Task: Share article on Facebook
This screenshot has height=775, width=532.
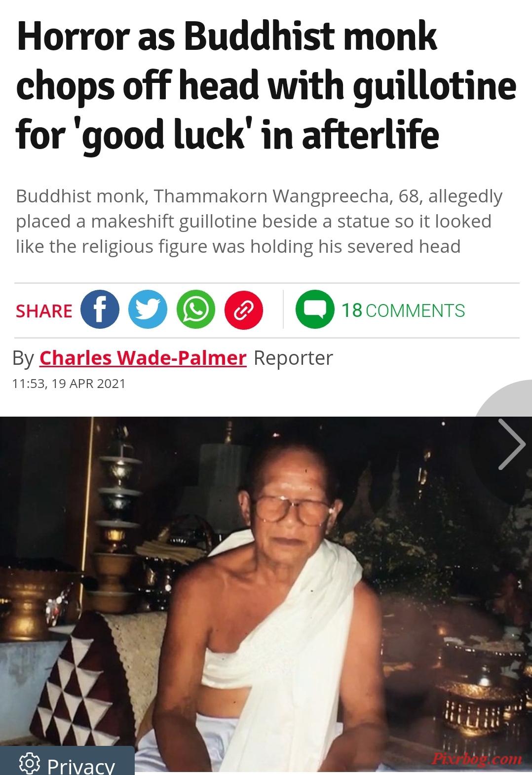Action: point(100,310)
